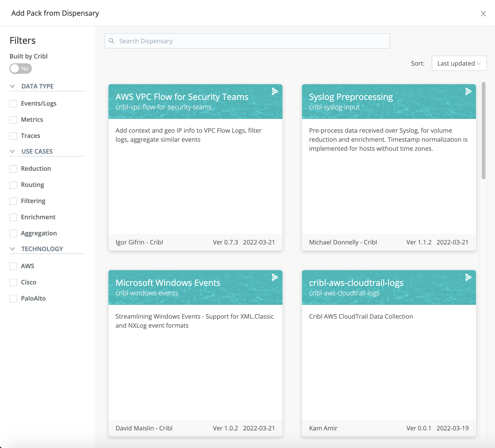Screen dimensions: 495x448
Task: Click pack icon on cribl-aws-cloudtrail-logs card
Action: click(468, 277)
